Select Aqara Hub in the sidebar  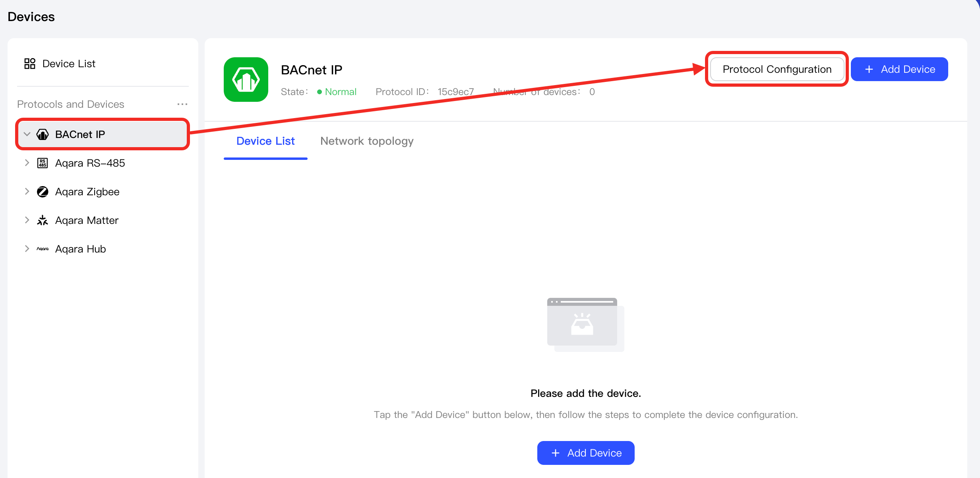click(x=81, y=249)
